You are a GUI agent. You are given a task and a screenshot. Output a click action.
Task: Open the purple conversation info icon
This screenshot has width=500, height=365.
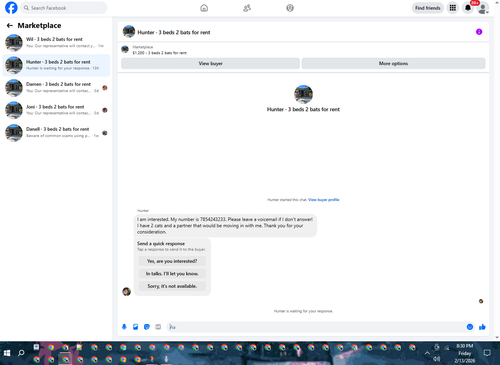point(479,32)
